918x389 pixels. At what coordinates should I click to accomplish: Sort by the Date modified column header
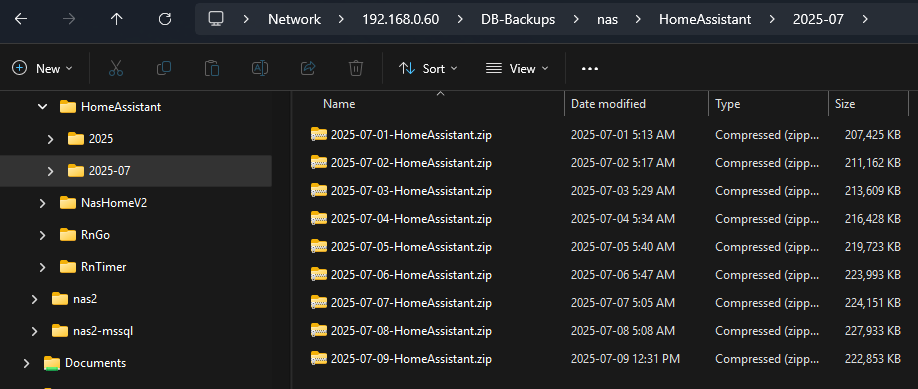coord(608,104)
